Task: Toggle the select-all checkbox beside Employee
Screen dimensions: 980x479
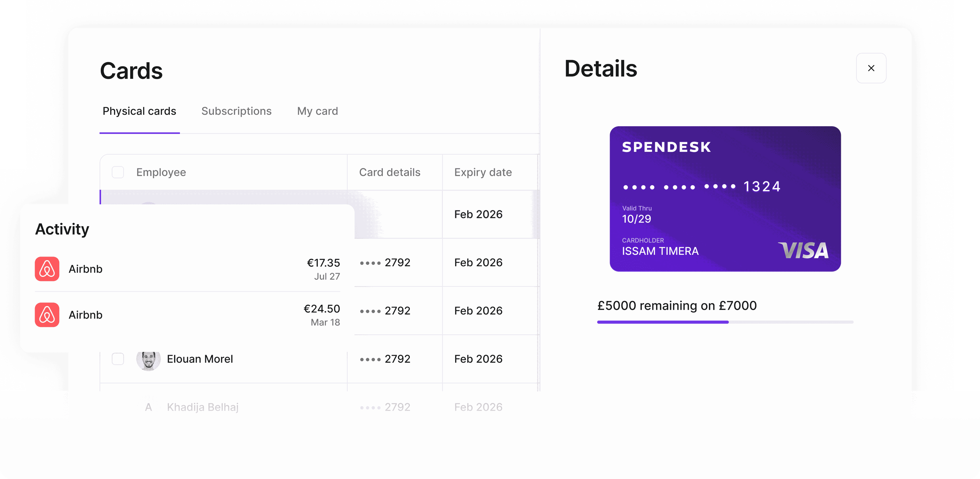Action: [x=118, y=172]
